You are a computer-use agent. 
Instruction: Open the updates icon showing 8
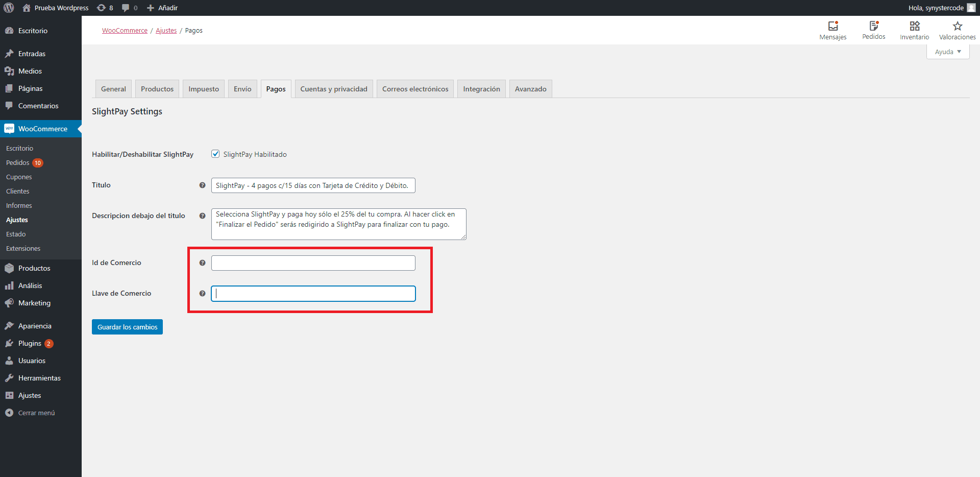coord(101,8)
